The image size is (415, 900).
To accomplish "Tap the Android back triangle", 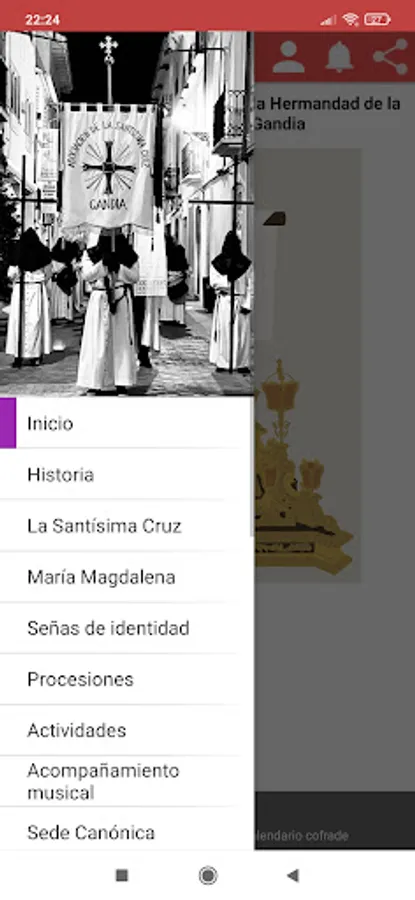I will [x=293, y=875].
